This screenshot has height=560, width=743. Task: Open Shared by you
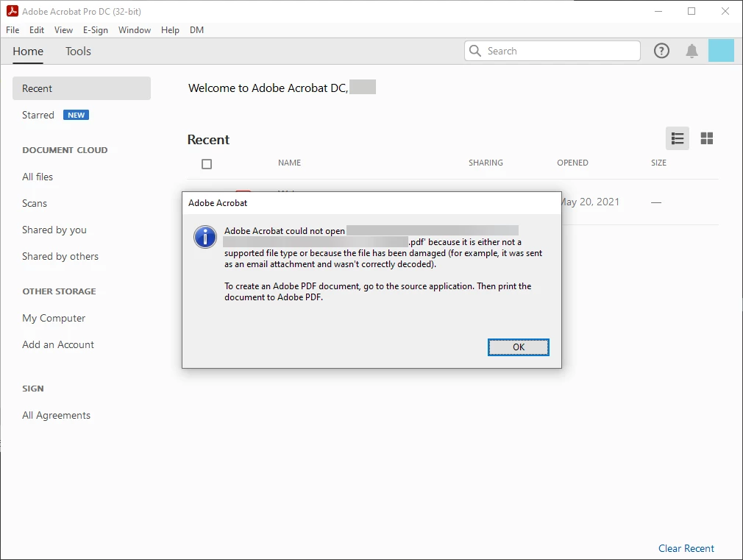click(54, 230)
